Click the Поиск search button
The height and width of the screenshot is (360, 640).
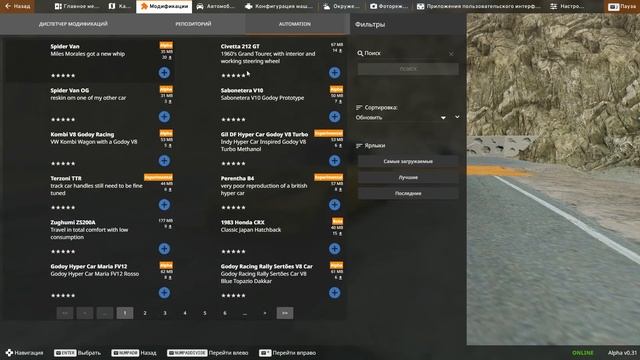(408, 69)
